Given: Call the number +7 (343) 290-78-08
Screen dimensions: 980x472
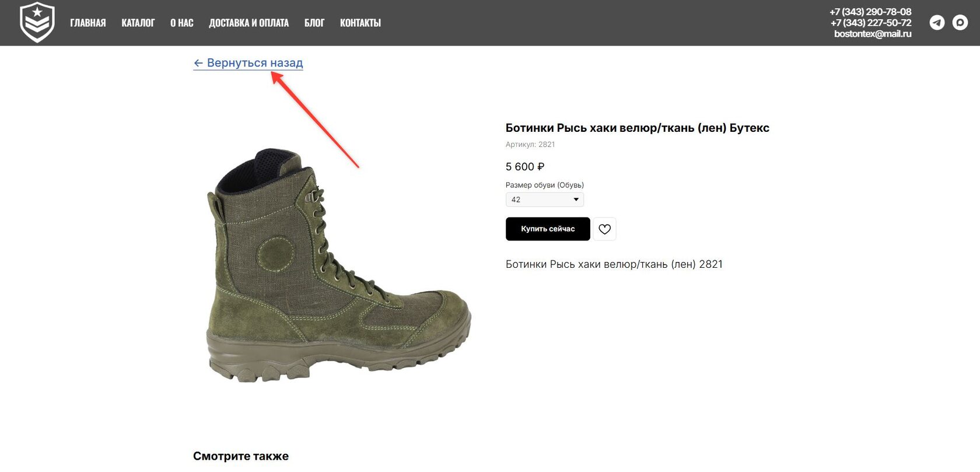Looking at the screenshot, I should pyautogui.click(x=870, y=12).
